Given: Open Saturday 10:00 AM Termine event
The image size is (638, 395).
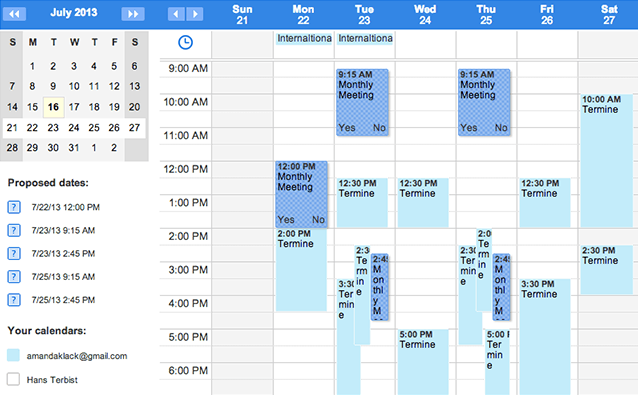Looking at the screenshot, I should [606, 161].
